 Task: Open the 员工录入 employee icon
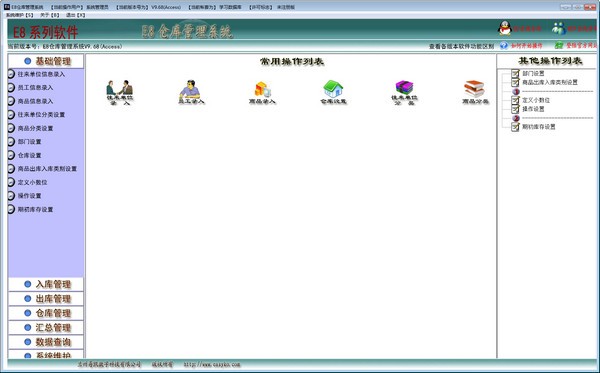coord(191,92)
